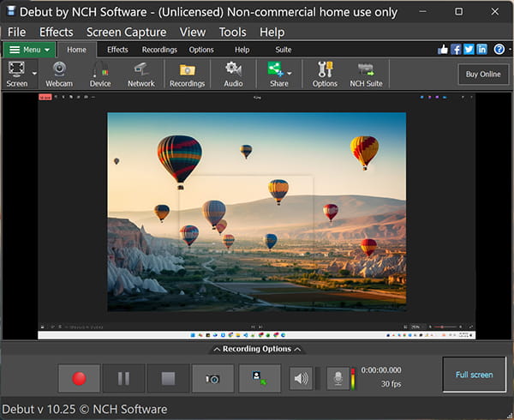The image size is (514, 420).
Task: Open the Twitter share icon
Action: (469, 50)
